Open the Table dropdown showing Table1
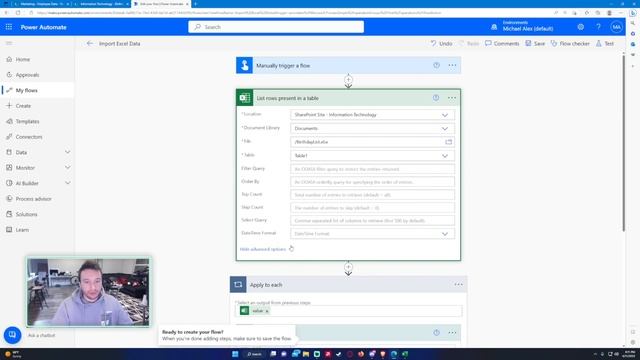 tap(372, 156)
